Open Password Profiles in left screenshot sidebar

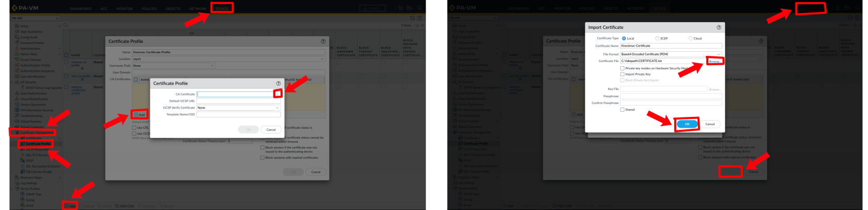[x=32, y=43]
